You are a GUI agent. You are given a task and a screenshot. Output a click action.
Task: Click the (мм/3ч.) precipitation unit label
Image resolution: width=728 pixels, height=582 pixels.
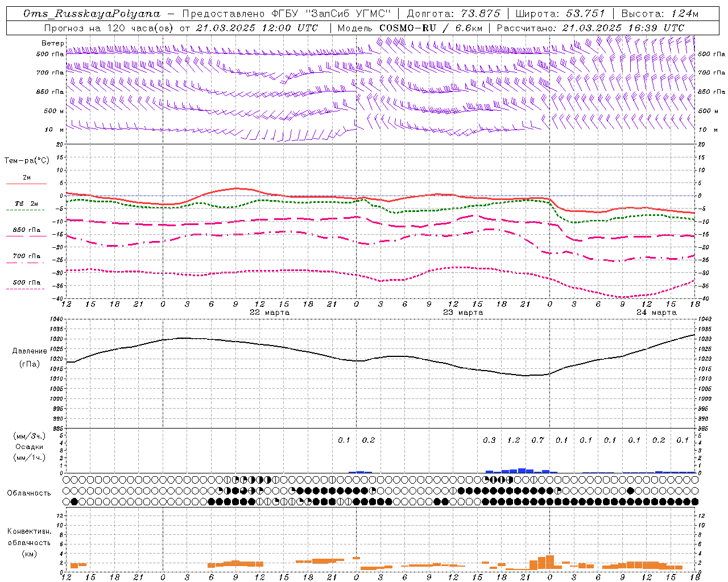click(x=28, y=436)
